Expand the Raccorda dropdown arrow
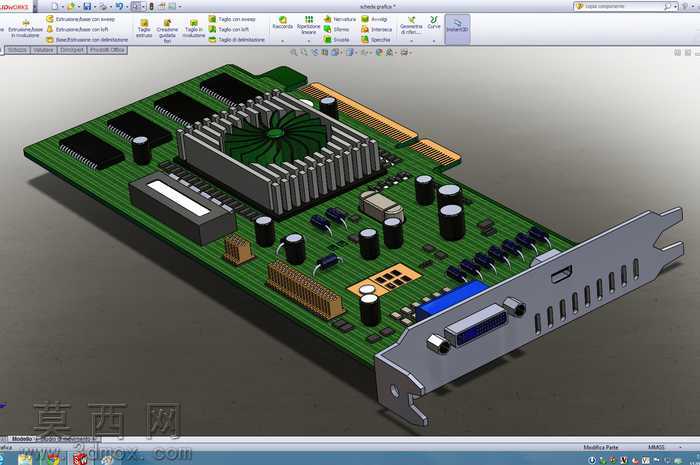This screenshot has width=700, height=465. (283, 41)
